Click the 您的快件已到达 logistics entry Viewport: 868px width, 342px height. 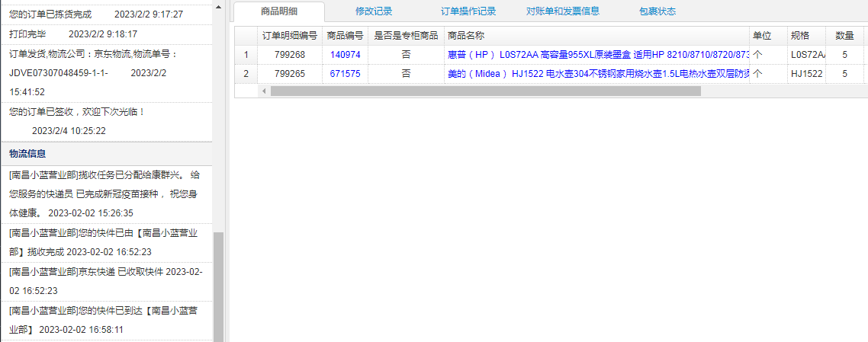point(106,320)
